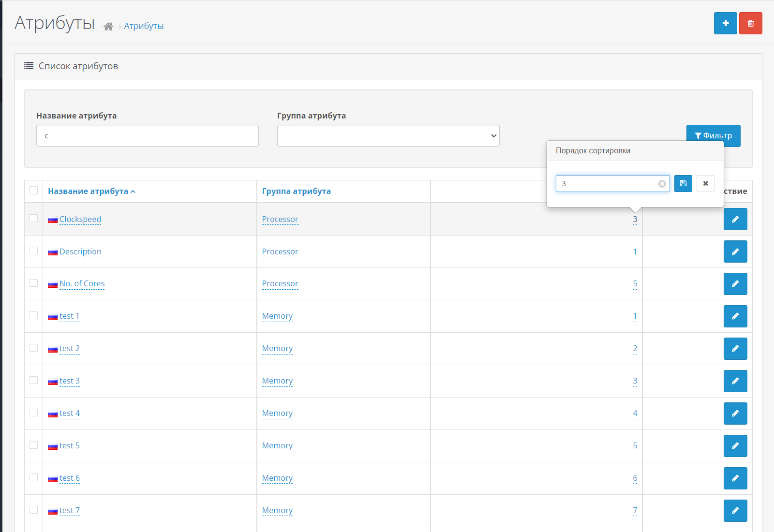
Task: Save the sort order value in popup
Action: click(x=683, y=183)
